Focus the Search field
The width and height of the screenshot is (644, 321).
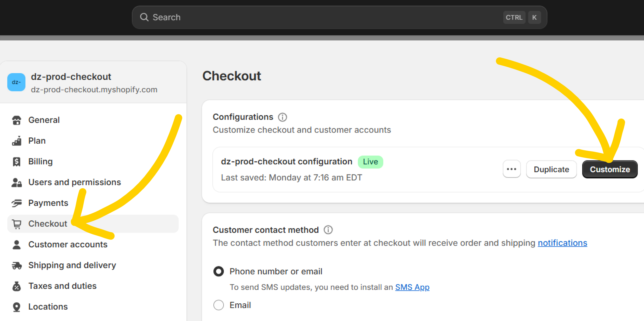tap(339, 17)
